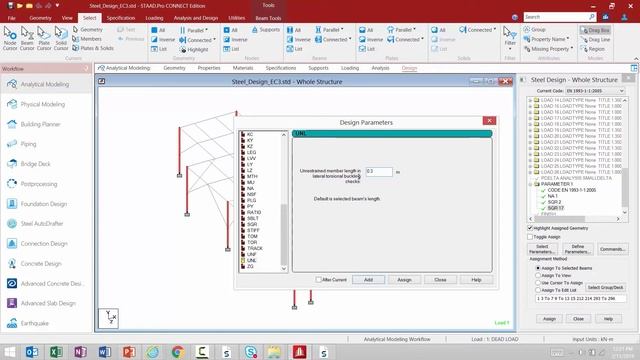Screen dimensions: 640x360
Task: Click the UNL length input field
Action: (379, 172)
